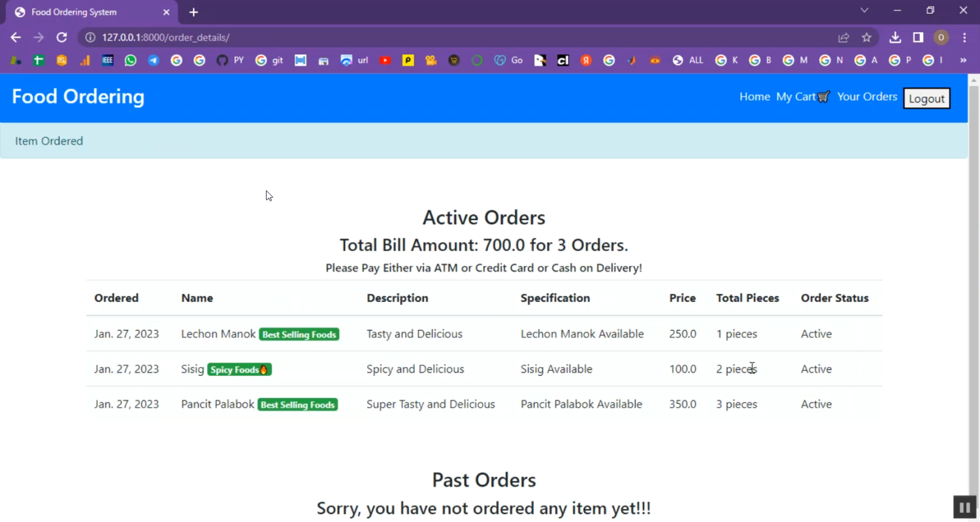980x522 pixels.
Task: Open the ALL globe bookmark
Action: (688, 60)
